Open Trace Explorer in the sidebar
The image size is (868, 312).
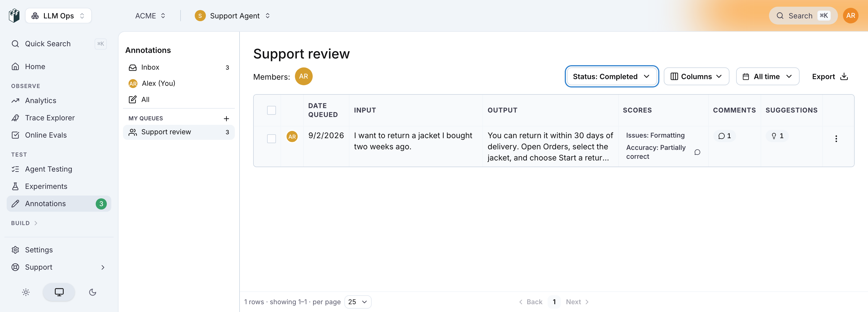[x=59, y=118]
